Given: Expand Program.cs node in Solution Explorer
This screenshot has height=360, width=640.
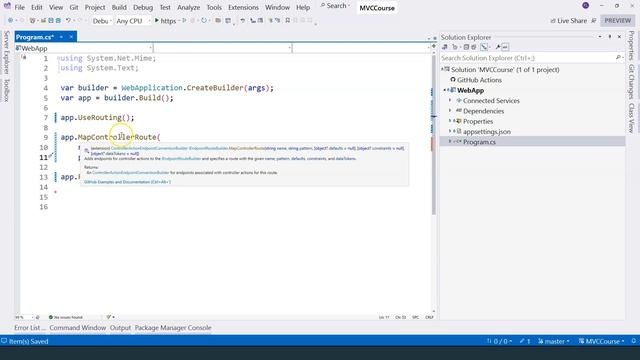Looking at the screenshot, I should [451, 142].
